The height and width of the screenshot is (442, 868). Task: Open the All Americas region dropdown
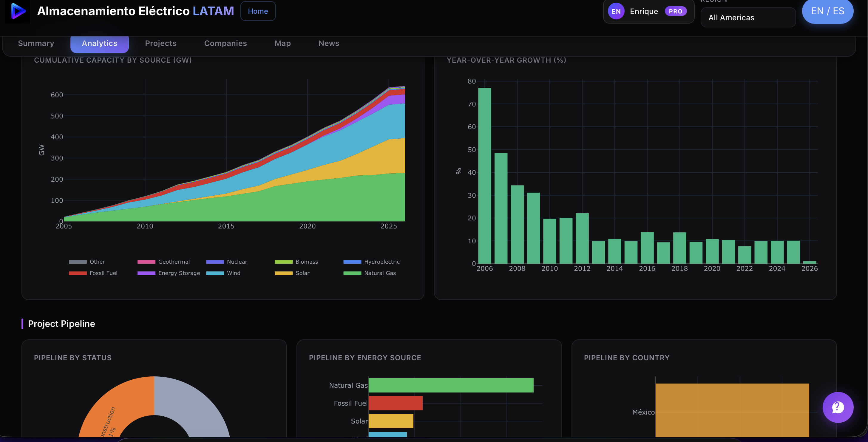pos(748,17)
